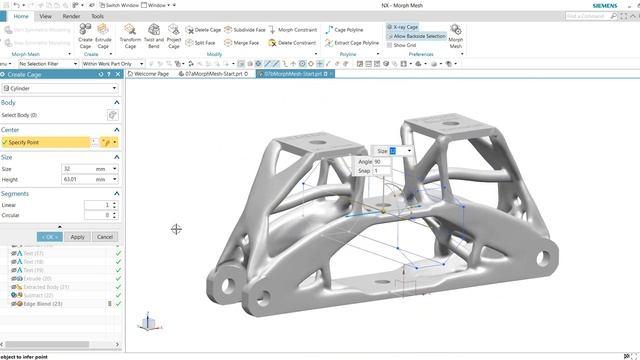
Task: Switch to the Home ribbon tab
Action: 21,16
